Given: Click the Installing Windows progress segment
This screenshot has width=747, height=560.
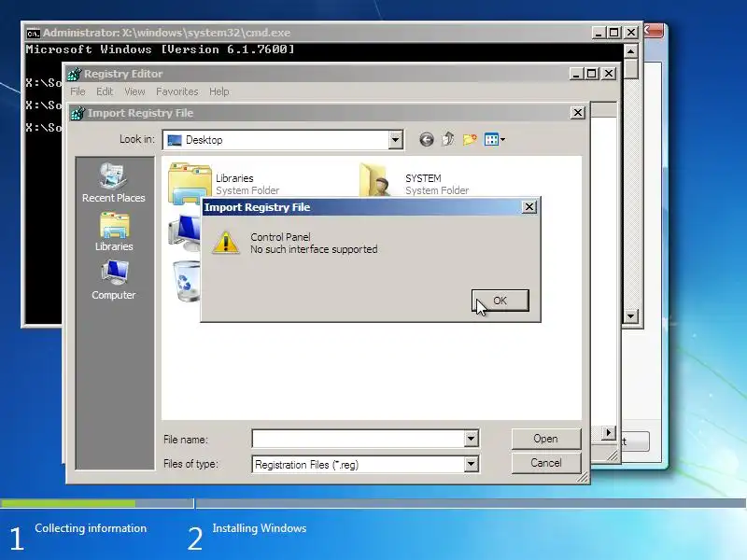Looking at the screenshot, I should point(471,503).
